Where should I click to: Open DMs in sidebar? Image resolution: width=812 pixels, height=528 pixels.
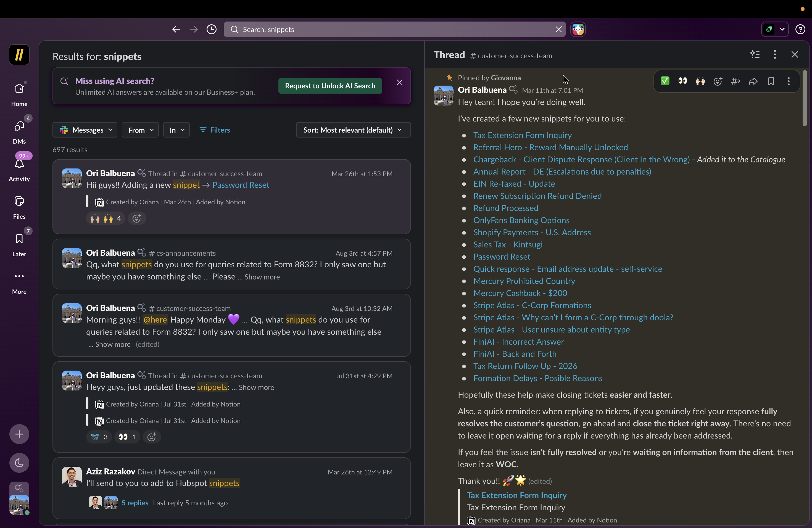coord(19,132)
